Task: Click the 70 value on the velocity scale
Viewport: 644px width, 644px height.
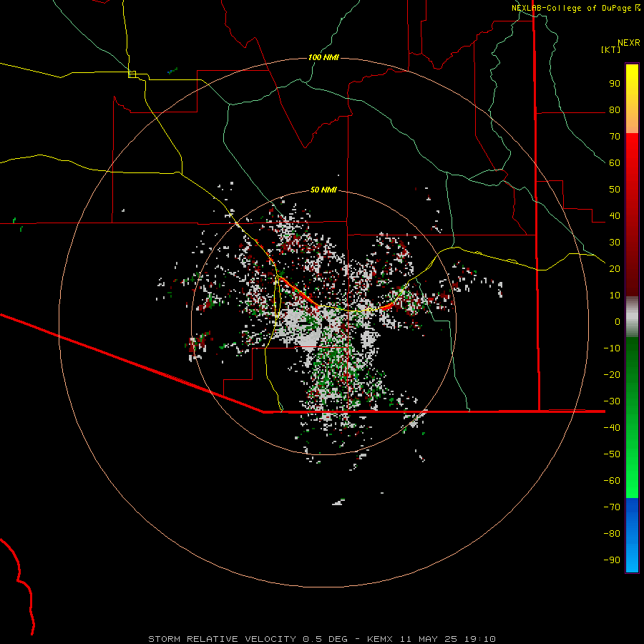Action: [x=615, y=137]
